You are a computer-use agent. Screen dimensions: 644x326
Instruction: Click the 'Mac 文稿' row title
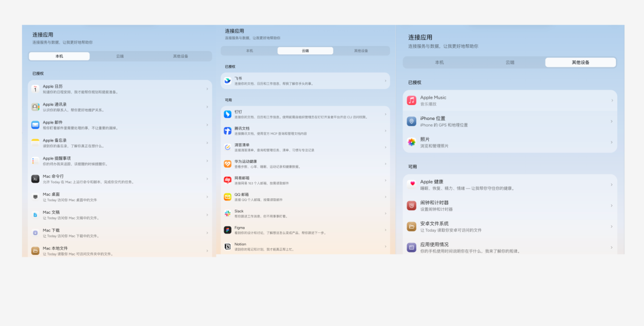pos(51,212)
